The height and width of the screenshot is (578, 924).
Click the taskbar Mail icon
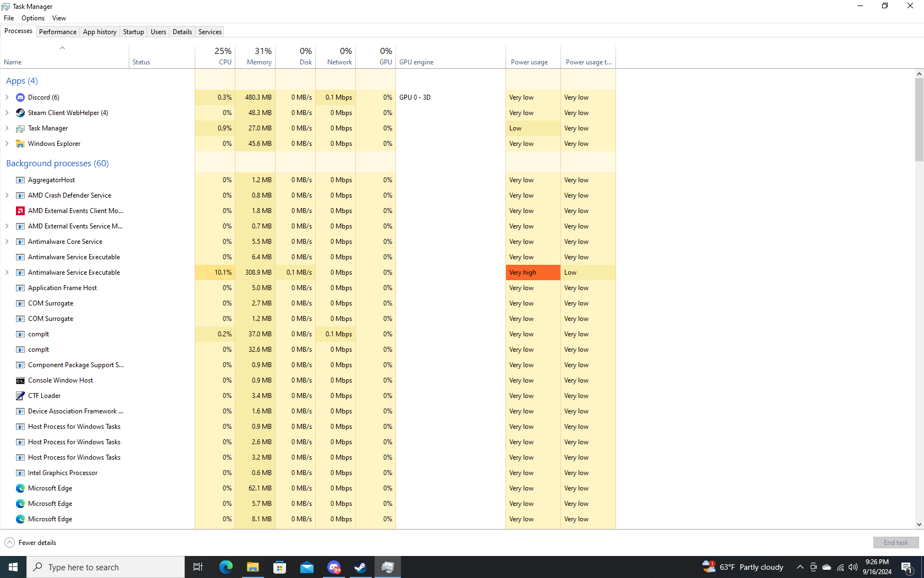click(x=307, y=567)
